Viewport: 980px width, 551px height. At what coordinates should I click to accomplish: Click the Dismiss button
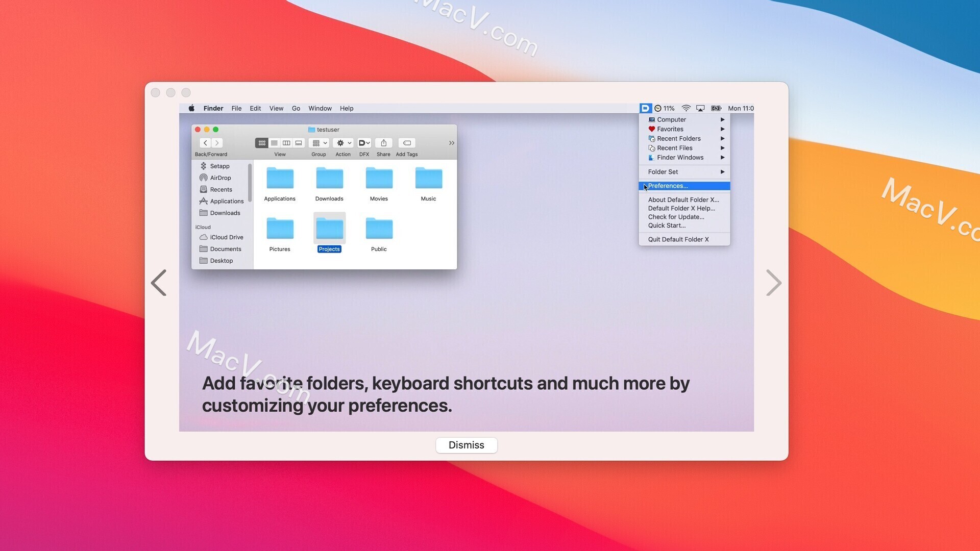click(x=467, y=445)
